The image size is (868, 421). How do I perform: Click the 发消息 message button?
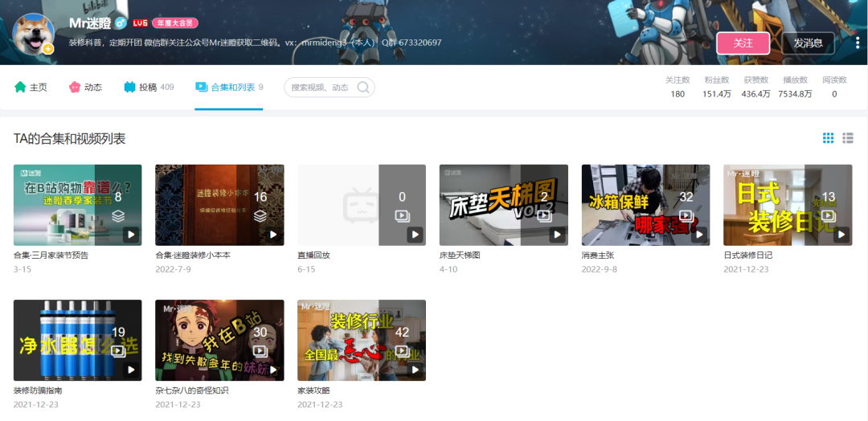pos(807,43)
